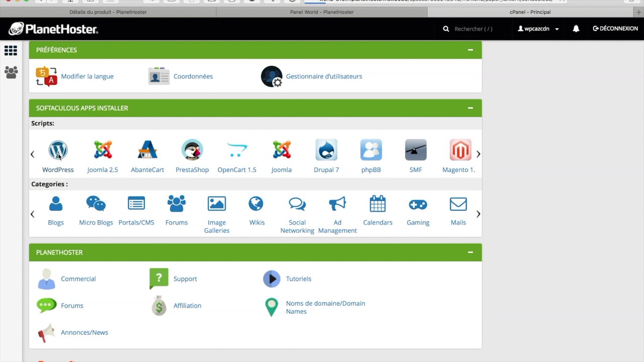644x362 pixels.
Task: Open the Tutoriels play icon
Action: point(272,279)
